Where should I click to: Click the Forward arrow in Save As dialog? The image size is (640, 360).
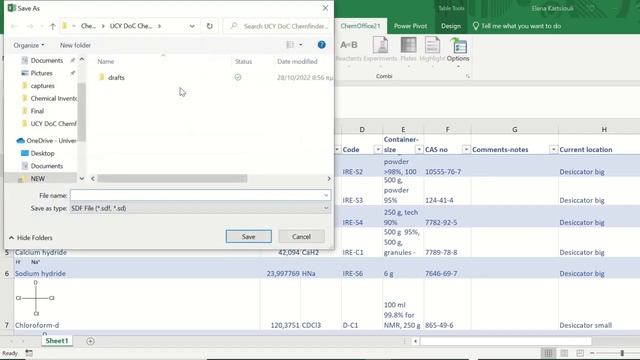pos(30,26)
